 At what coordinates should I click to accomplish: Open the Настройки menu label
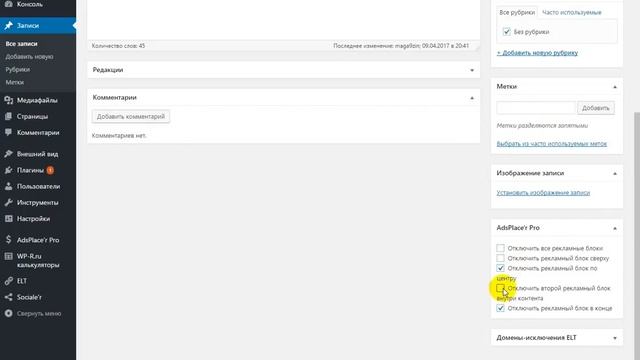pos(33,219)
